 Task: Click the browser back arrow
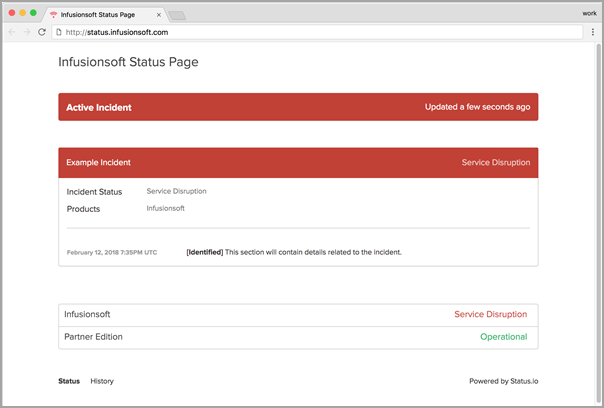(12, 32)
